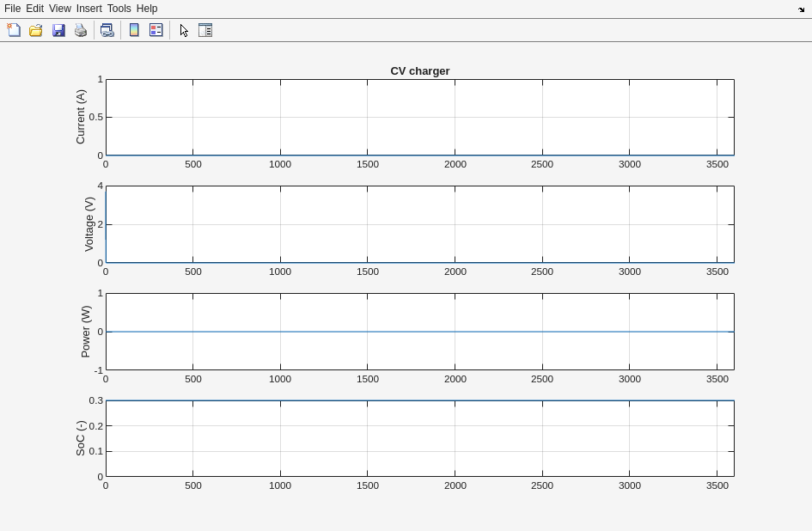Viewport: 812px width, 531px height.
Task: Open a file with the folder icon
Action: pyautogui.click(x=36, y=30)
